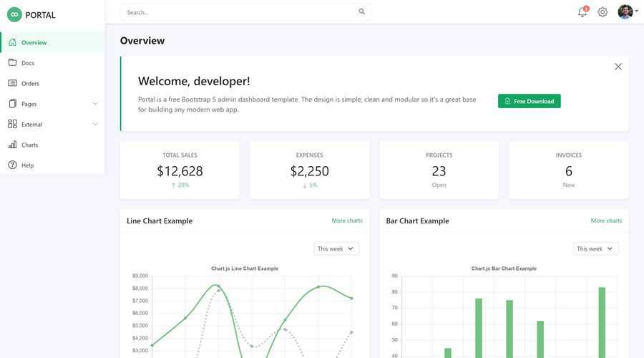644x358 pixels.
Task: Follow Line Chart 'More charts' link
Action: point(347,221)
